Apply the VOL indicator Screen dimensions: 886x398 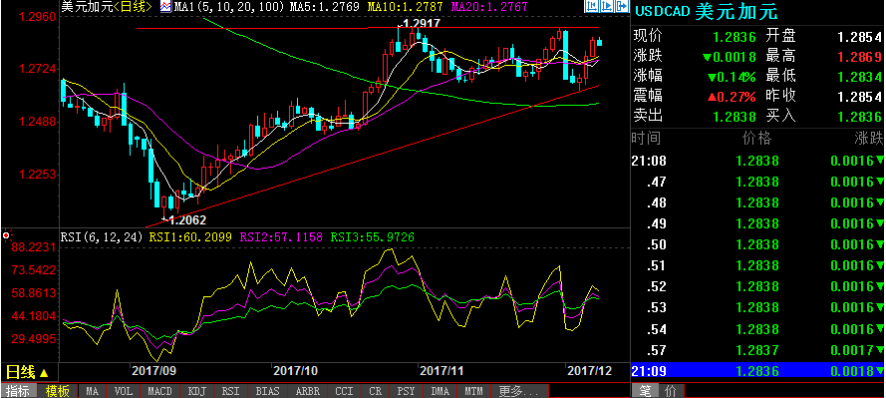pyautogui.click(x=123, y=391)
